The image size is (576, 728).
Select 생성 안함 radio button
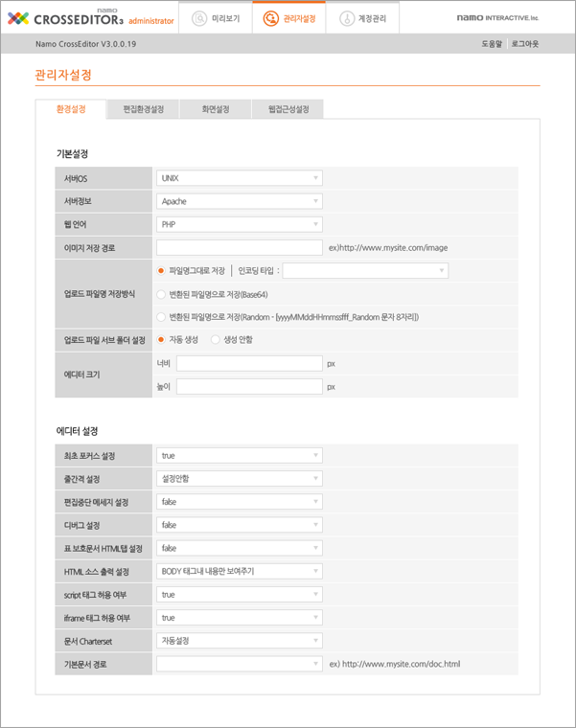point(215,339)
